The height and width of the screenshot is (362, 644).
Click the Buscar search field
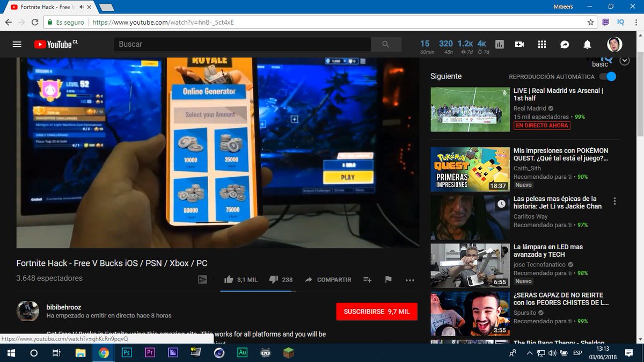point(242,45)
